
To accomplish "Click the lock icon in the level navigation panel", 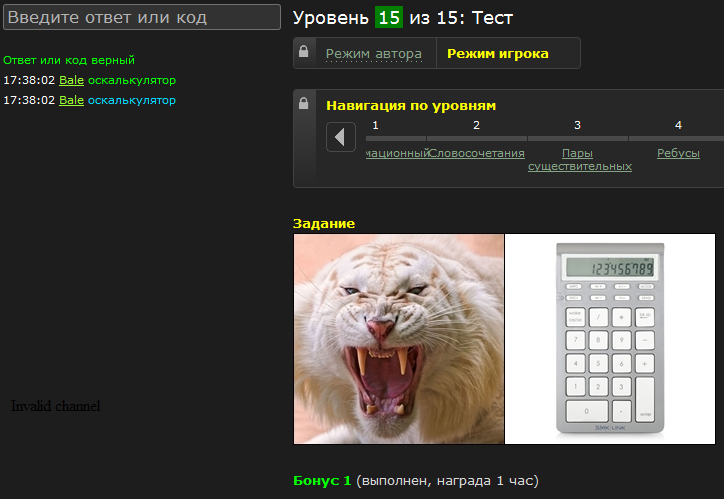I will [x=303, y=103].
